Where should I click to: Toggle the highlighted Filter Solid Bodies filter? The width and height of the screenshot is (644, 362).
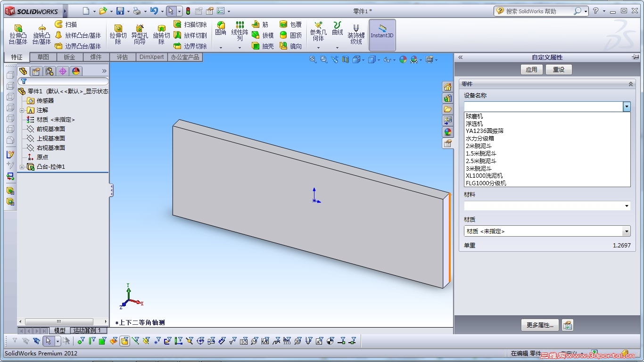point(124,341)
